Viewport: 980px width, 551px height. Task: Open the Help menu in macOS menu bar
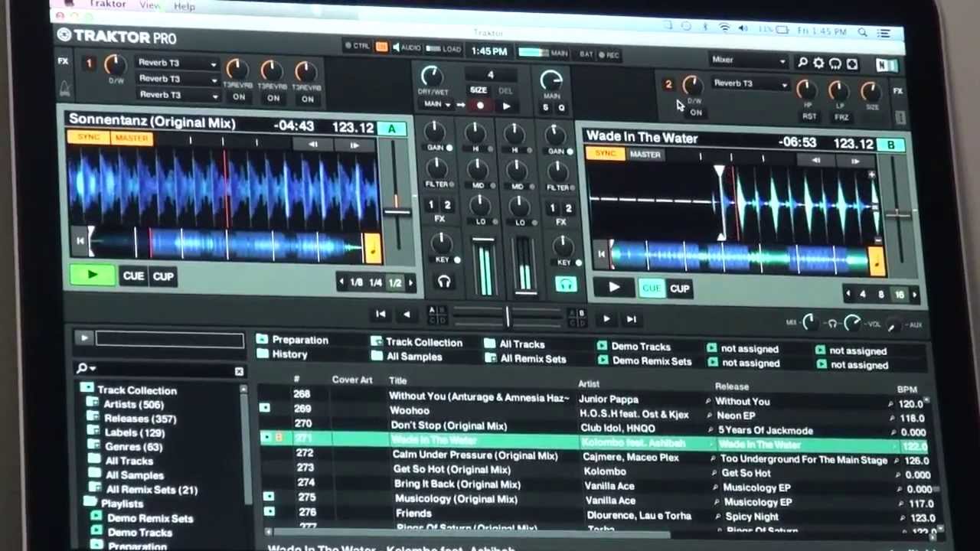(184, 6)
